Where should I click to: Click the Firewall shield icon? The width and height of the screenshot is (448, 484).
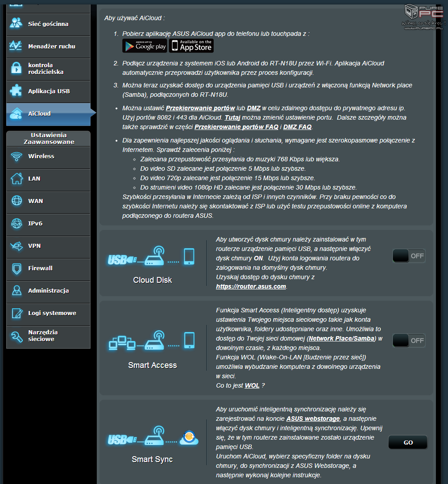tap(17, 268)
